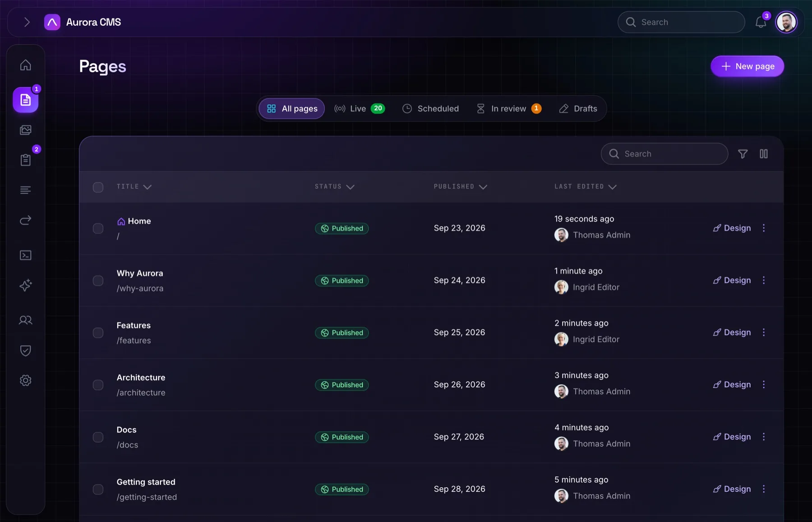
Task: Open the columns layout icon
Action: [x=764, y=154]
